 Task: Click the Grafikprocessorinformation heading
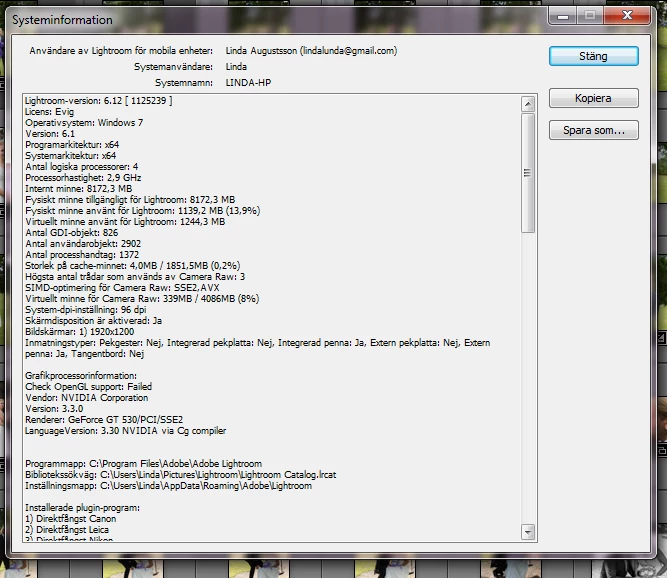81,376
